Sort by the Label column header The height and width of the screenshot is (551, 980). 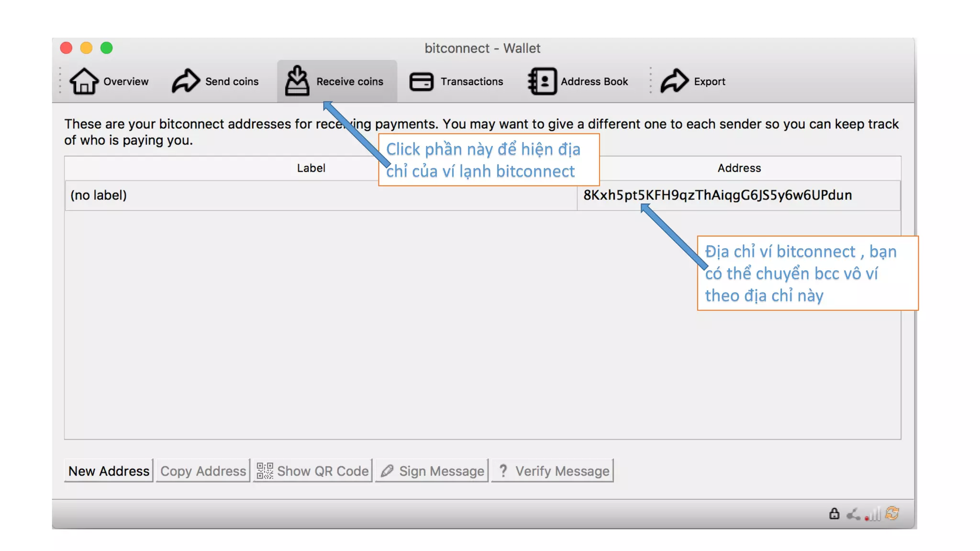point(311,168)
